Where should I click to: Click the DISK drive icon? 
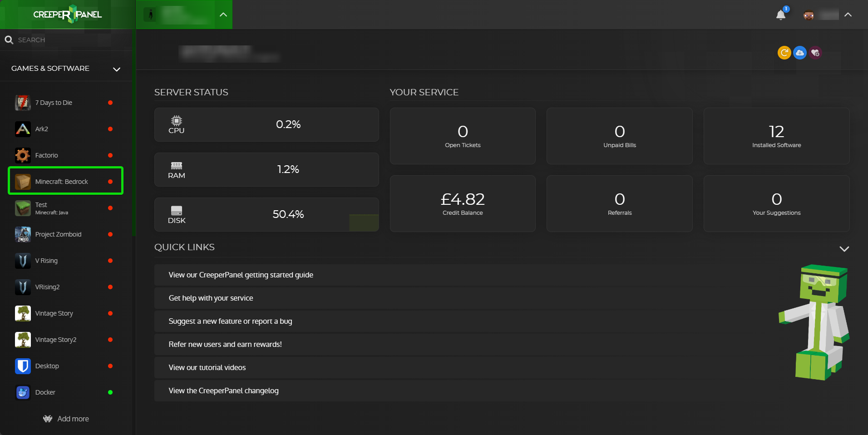[177, 211]
